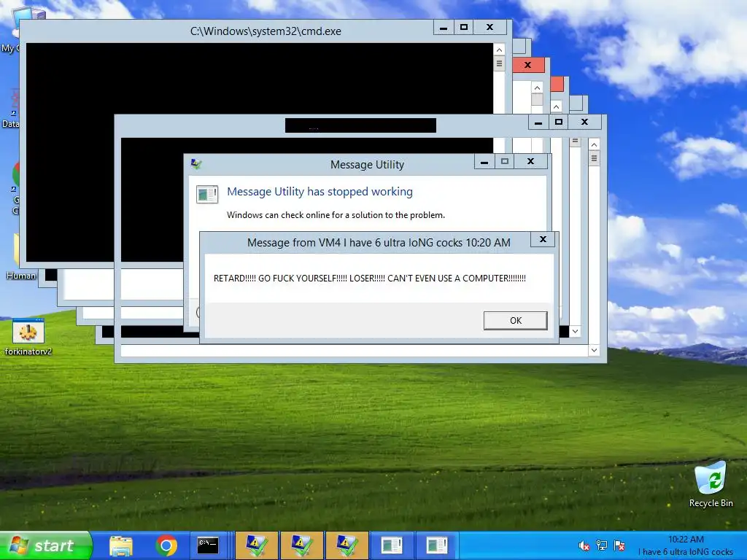The image size is (747, 560).
Task: Click the muted volume tray icon
Action: pos(584,545)
